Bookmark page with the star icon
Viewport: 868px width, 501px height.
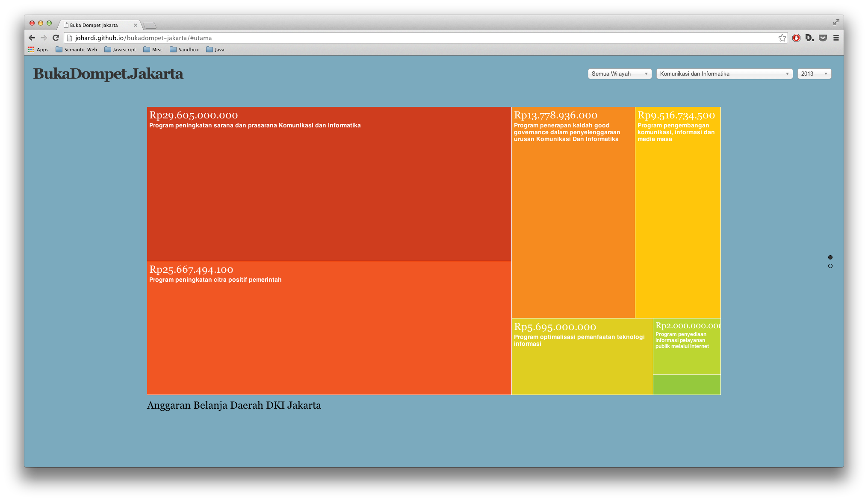pos(782,38)
